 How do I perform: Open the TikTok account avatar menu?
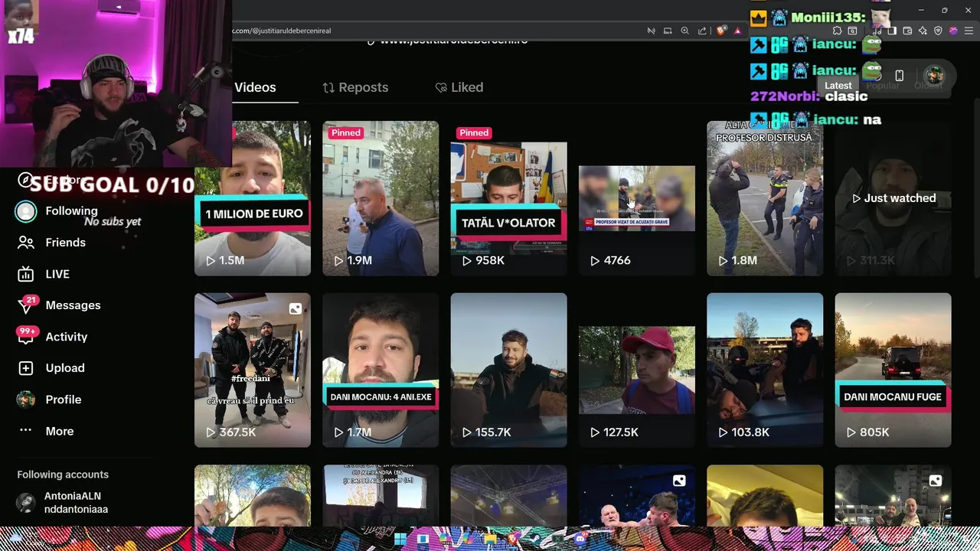coord(933,75)
